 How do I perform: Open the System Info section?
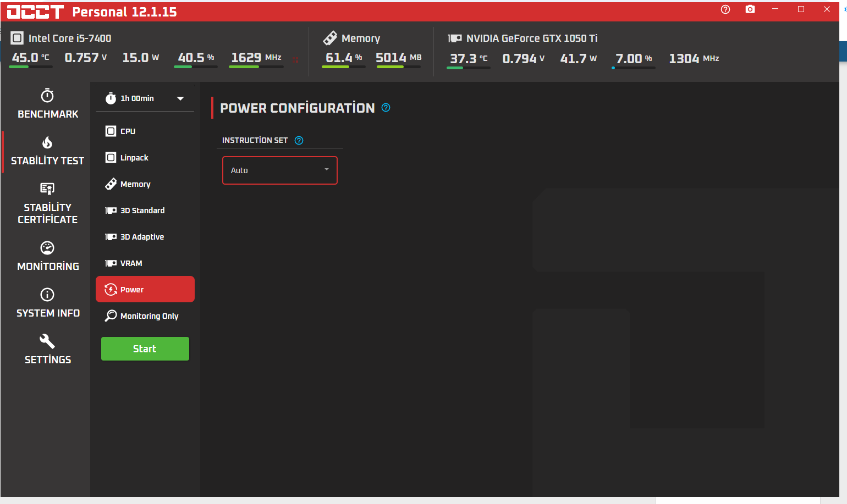coord(48,303)
